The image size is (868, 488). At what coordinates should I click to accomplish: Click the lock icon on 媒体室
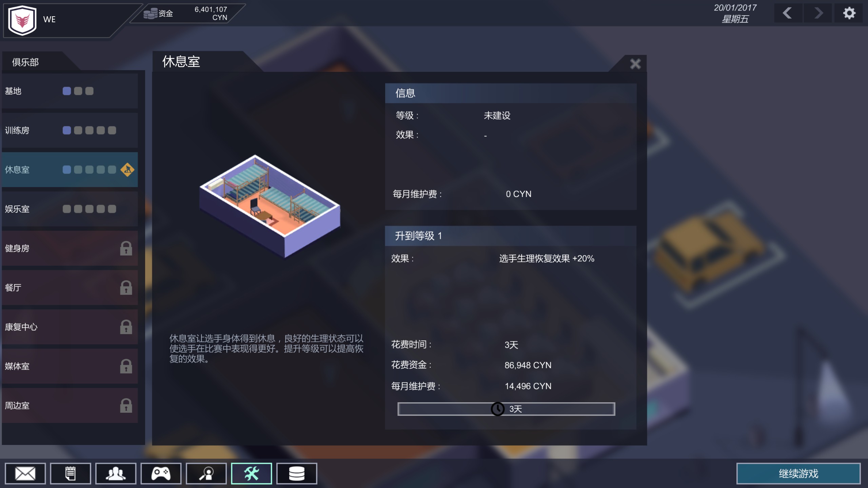[126, 366]
